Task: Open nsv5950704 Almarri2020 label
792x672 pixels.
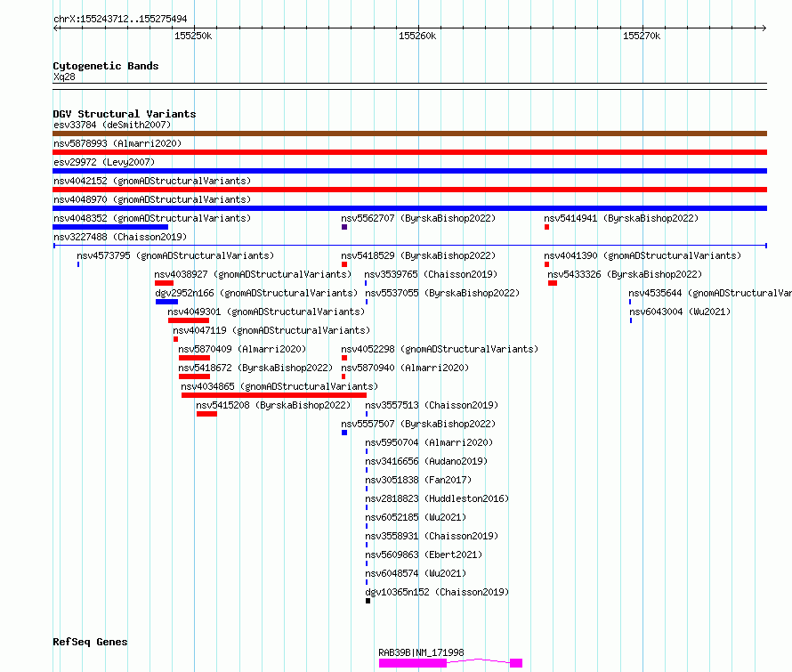Action: pos(429,442)
